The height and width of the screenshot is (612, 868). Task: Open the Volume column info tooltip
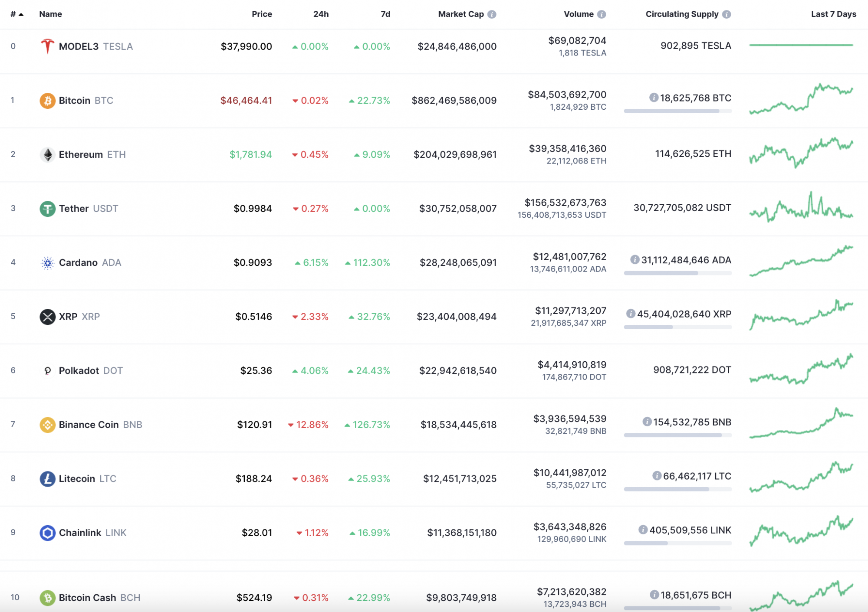coord(601,14)
